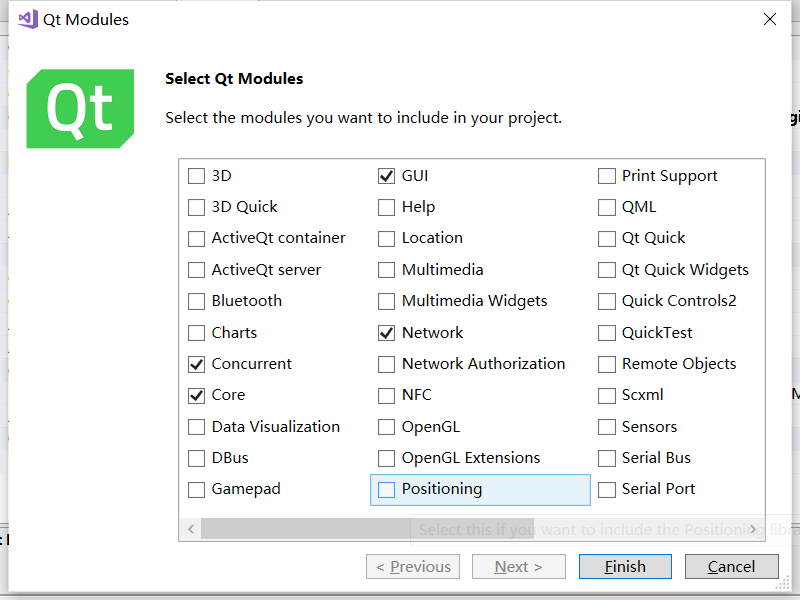Uncheck the Concurrent module
The image size is (800, 600).
[196, 364]
